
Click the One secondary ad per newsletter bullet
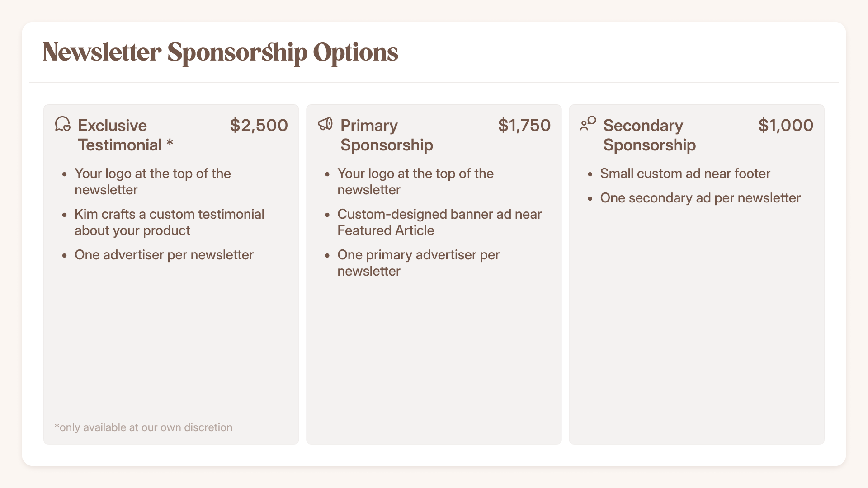tap(700, 198)
